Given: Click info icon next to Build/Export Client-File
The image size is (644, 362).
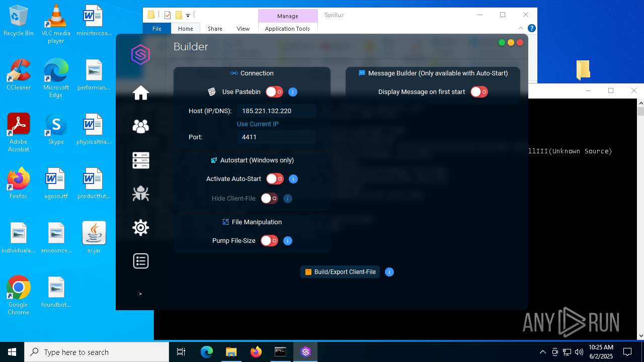Looking at the screenshot, I should pyautogui.click(x=389, y=272).
